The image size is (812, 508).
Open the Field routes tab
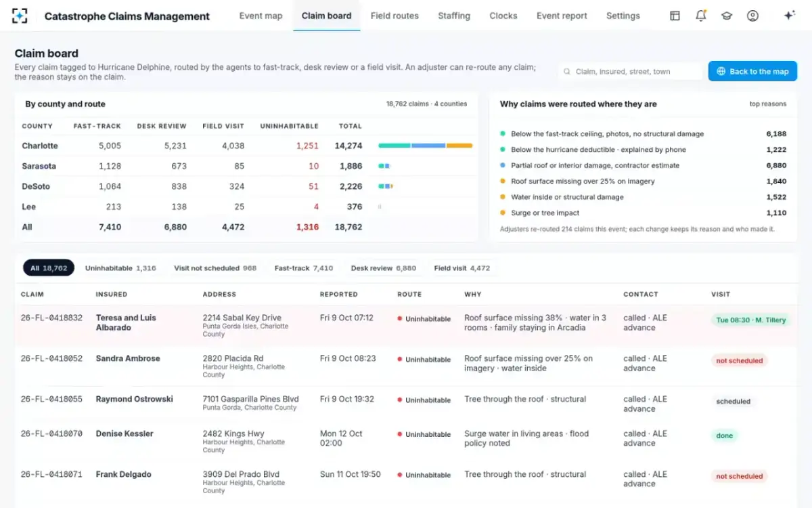(394, 16)
